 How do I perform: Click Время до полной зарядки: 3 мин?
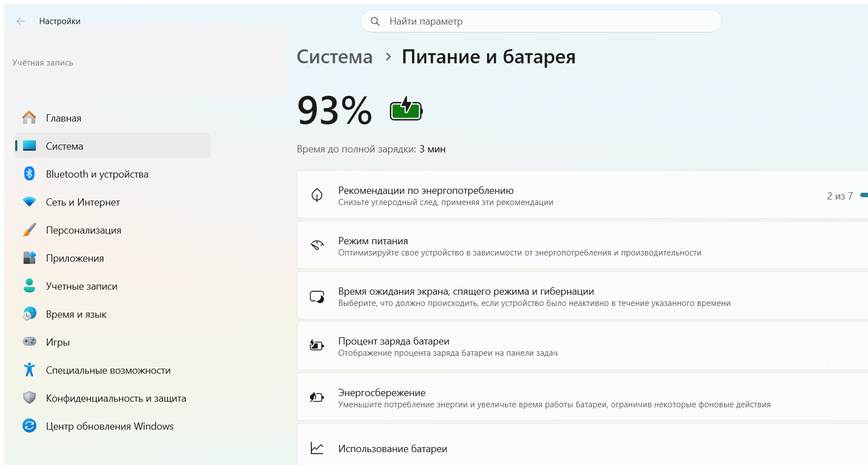[x=371, y=149]
